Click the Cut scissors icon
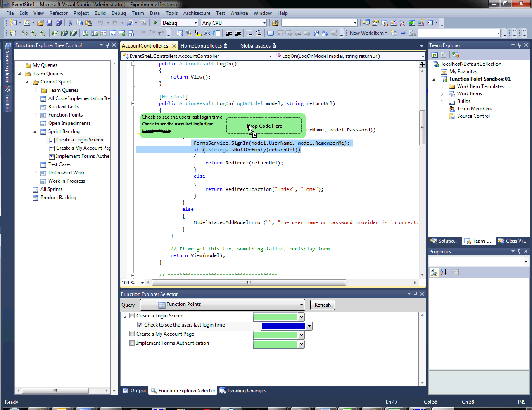 pyautogui.click(x=70, y=23)
